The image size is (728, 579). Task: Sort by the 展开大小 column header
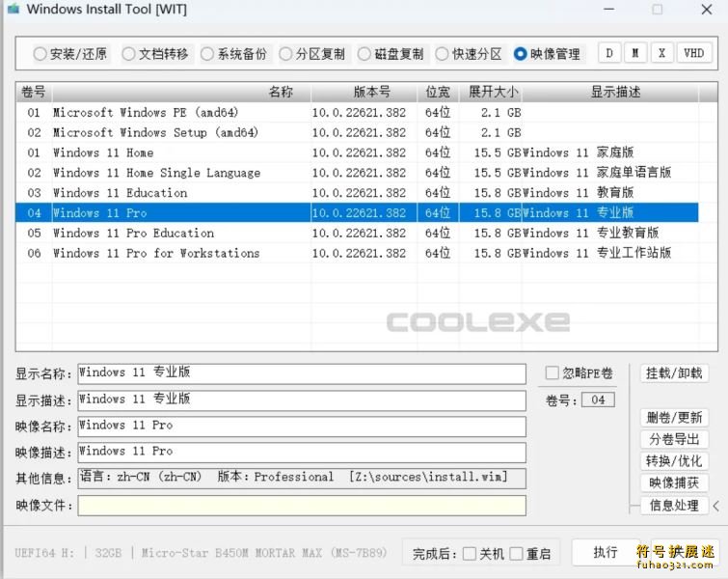pos(490,92)
